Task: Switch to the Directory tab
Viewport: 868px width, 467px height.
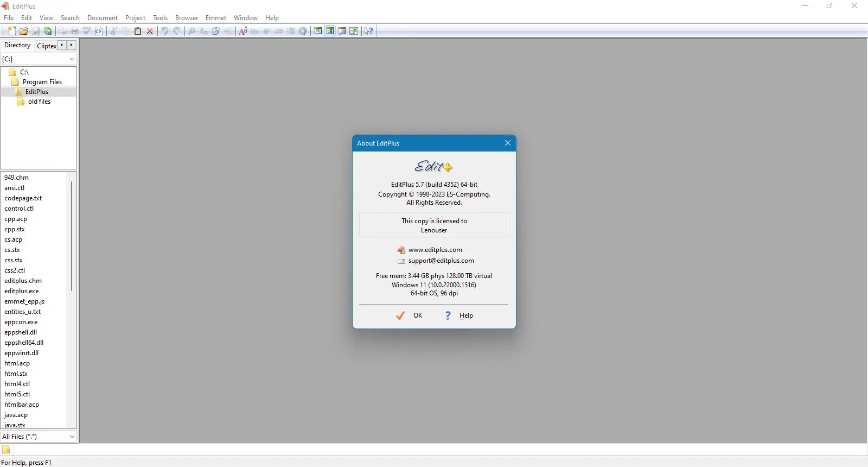Action: point(17,45)
